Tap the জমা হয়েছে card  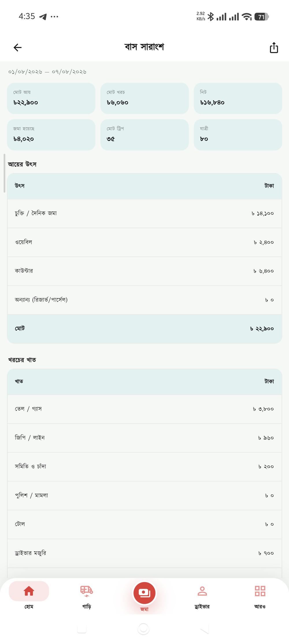pyautogui.click(x=51, y=135)
